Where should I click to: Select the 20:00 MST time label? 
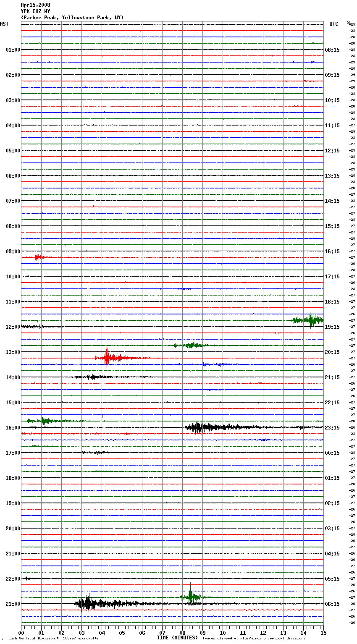point(13,529)
